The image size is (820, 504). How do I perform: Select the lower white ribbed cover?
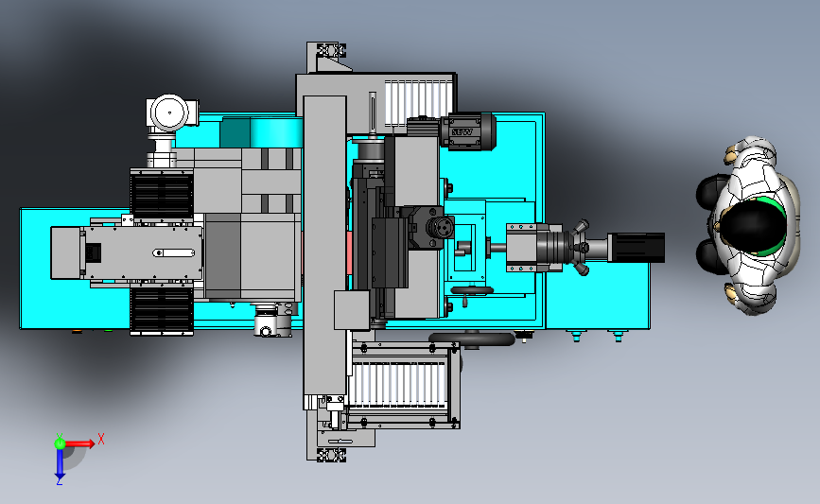click(399, 386)
